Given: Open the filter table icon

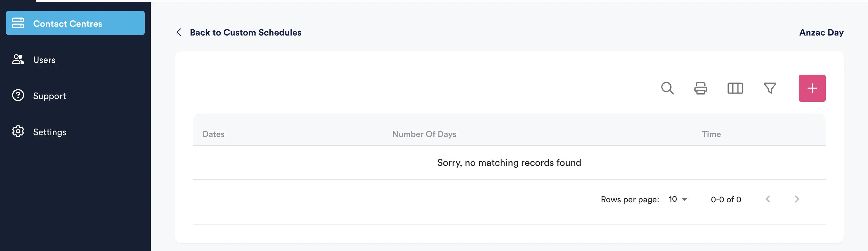Looking at the screenshot, I should (x=770, y=88).
